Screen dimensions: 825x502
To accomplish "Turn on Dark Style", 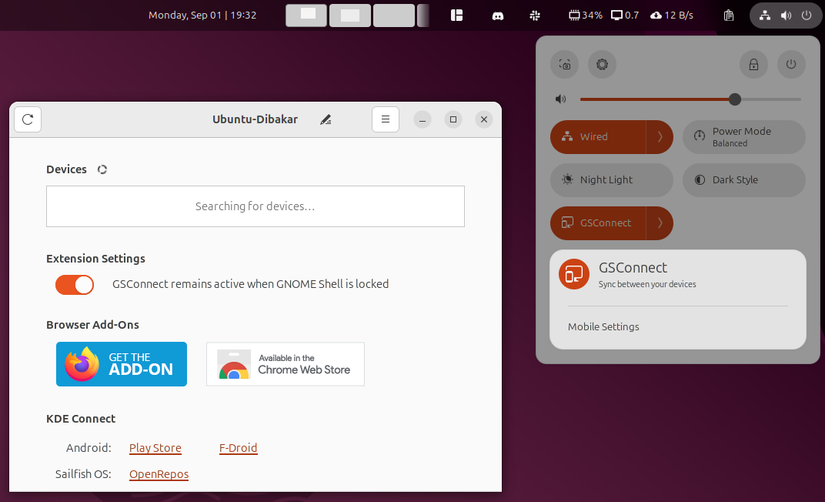I will click(744, 180).
